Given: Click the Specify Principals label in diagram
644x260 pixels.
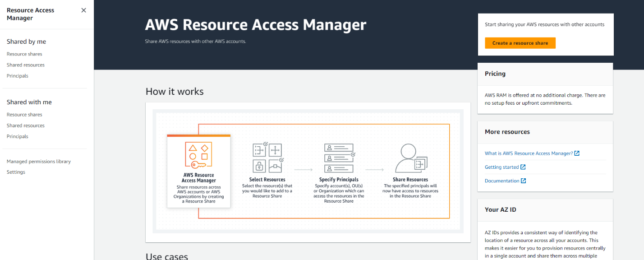Looking at the screenshot, I should [339, 180].
